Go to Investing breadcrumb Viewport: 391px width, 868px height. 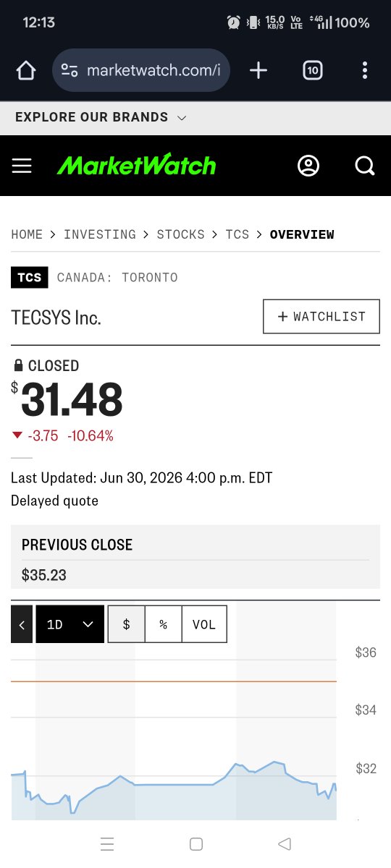(x=100, y=234)
